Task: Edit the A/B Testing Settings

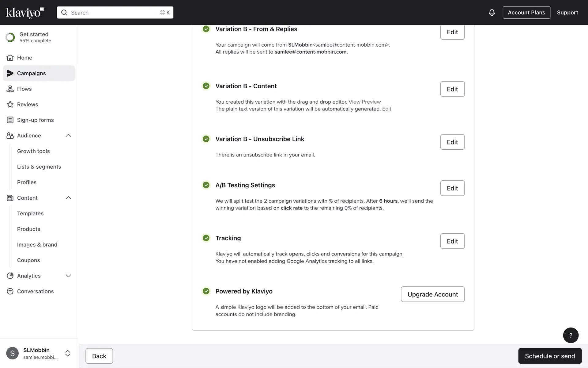Action: tap(452, 188)
